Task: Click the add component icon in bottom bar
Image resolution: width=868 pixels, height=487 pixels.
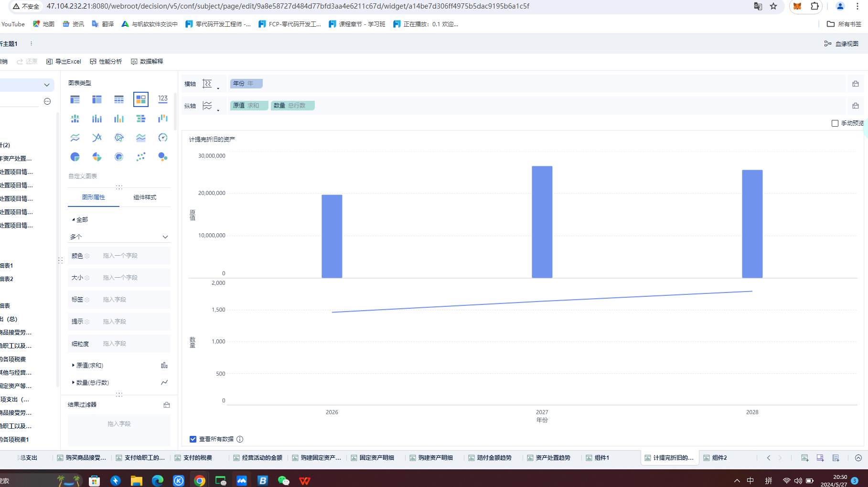Action: click(x=805, y=458)
